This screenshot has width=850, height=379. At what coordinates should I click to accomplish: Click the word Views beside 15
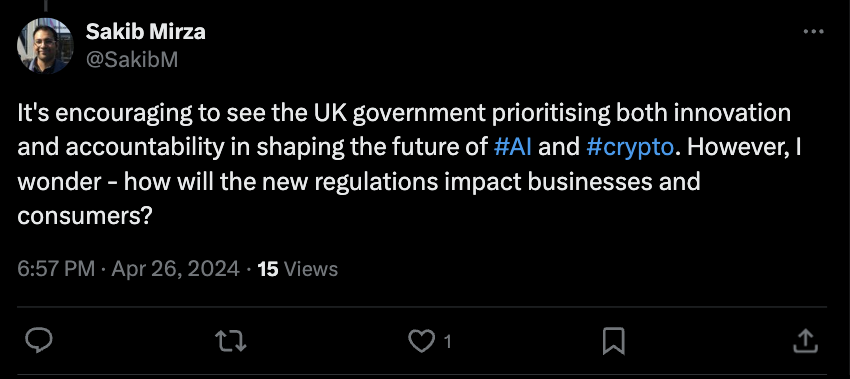(311, 269)
